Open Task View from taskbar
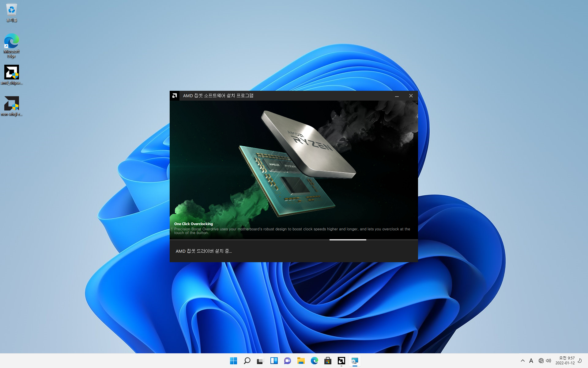The height and width of the screenshot is (368, 588). tap(260, 361)
